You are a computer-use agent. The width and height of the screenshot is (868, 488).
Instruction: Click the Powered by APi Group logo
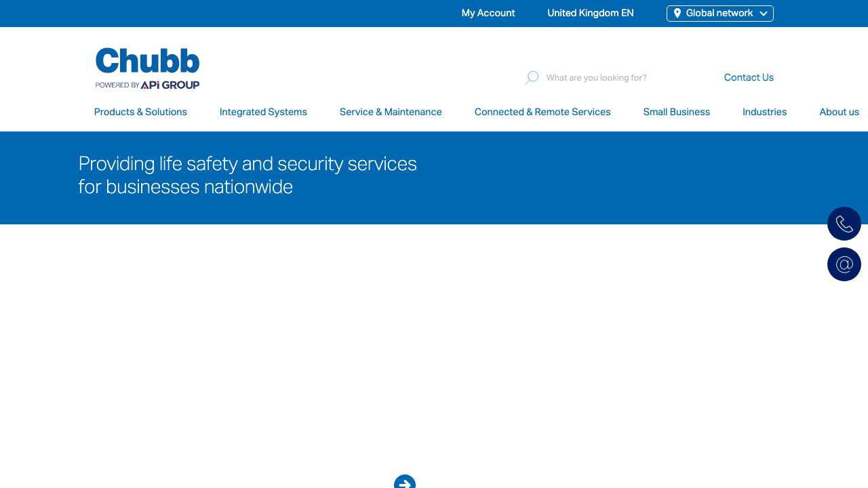tap(147, 85)
